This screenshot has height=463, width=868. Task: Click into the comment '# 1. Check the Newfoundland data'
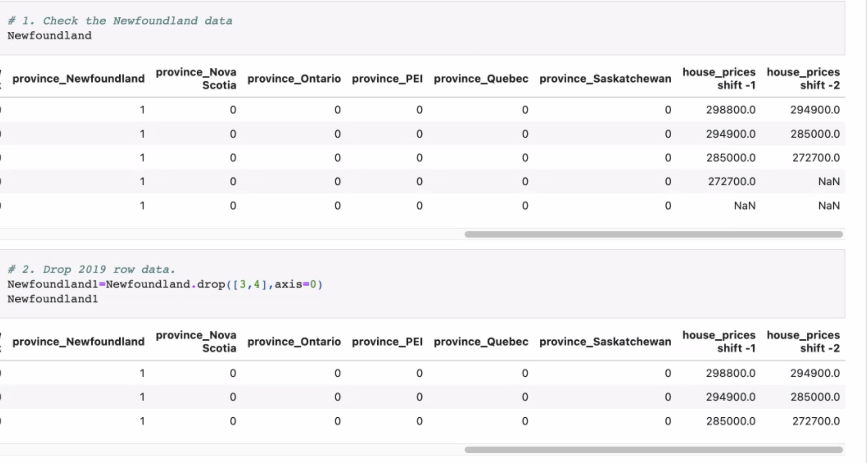coord(120,20)
